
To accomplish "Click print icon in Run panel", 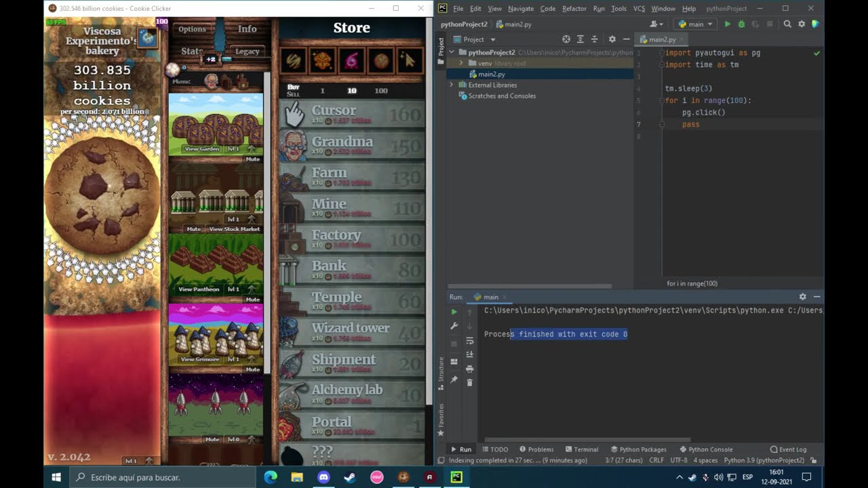I will click(469, 369).
